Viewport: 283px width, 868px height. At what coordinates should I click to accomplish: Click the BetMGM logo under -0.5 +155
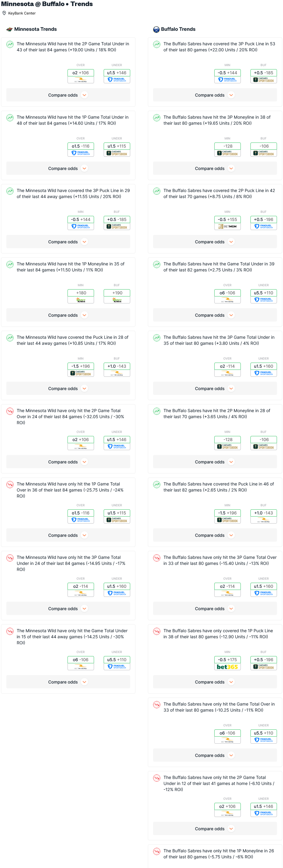228,226
